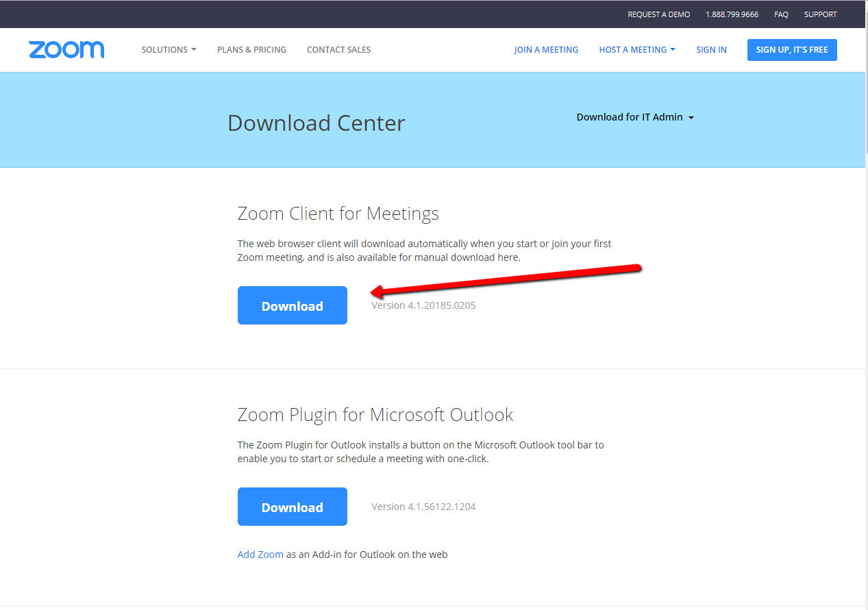This screenshot has width=868, height=610.
Task: Click the Zoom Client for Meetings heading
Action: coord(338,214)
